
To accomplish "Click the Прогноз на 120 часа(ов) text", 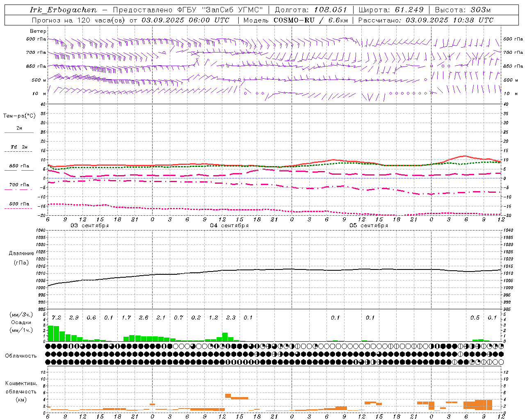I will pos(80,20).
